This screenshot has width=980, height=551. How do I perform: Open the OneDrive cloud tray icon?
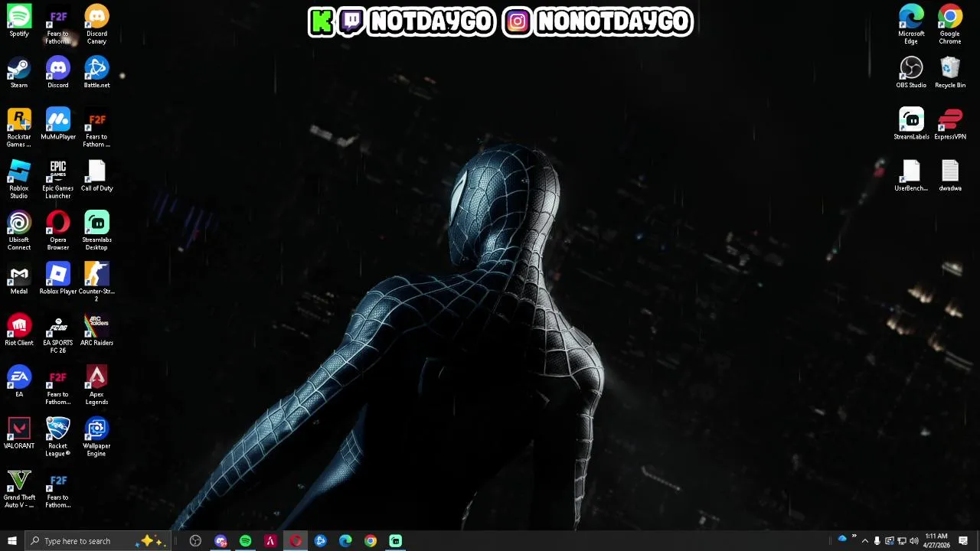(x=841, y=540)
